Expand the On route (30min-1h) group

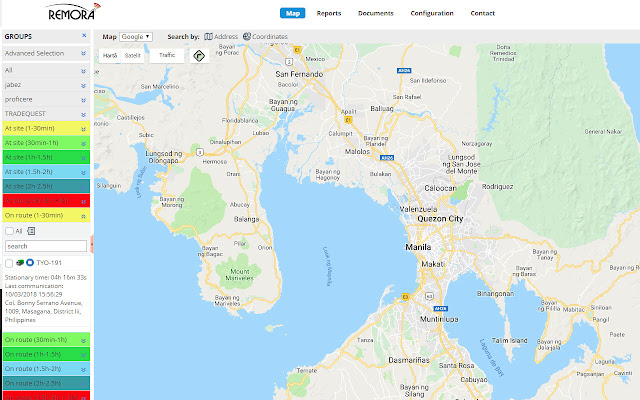click(83, 340)
